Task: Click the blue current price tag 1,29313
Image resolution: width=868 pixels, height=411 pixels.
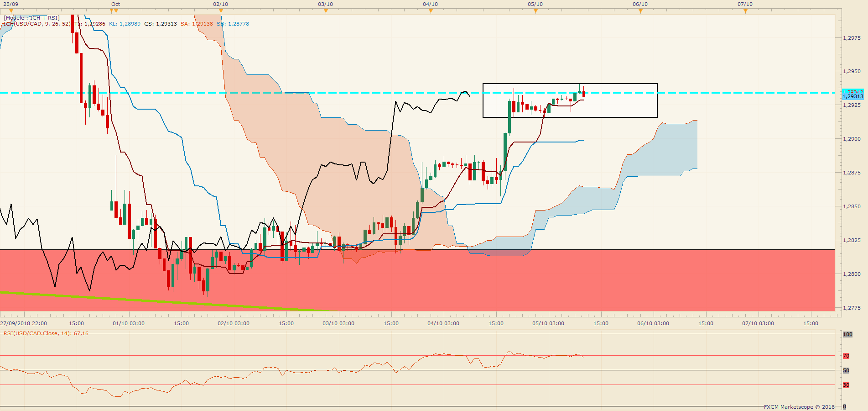Action: [852, 96]
